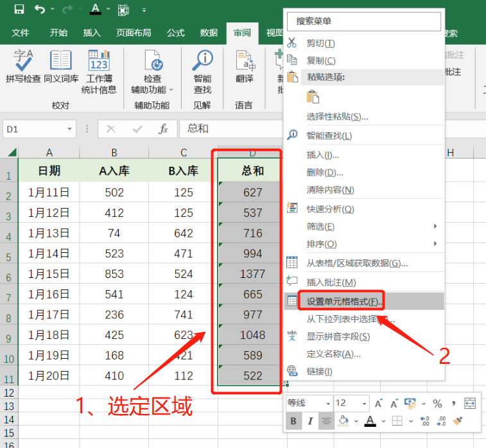This screenshot has width=486, height=448.
Task: Choose 清除内容(N) from context menu
Action: [x=364, y=189]
